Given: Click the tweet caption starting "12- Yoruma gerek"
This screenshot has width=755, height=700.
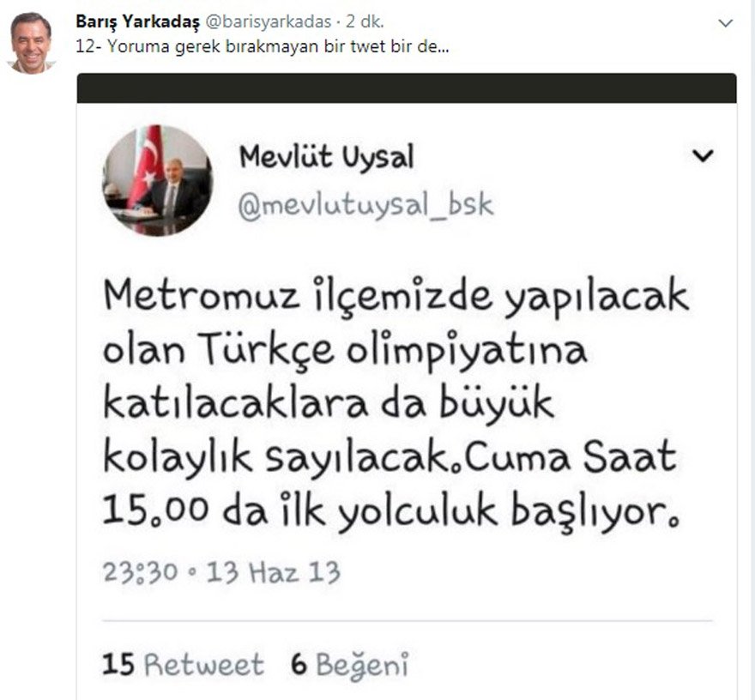Looking at the screenshot, I should (263, 47).
